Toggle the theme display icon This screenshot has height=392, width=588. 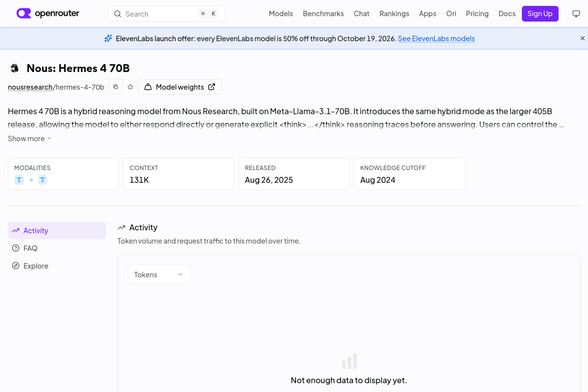click(576, 14)
